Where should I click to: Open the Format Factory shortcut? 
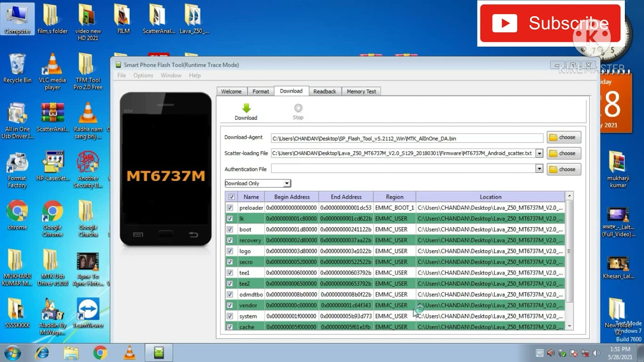(17, 169)
